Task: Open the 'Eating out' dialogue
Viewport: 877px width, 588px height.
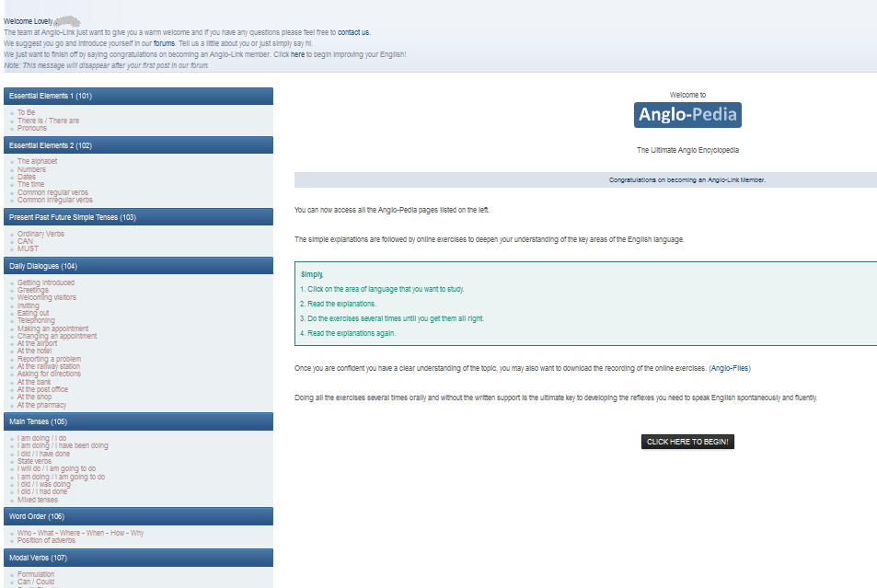Action: pyautogui.click(x=33, y=313)
